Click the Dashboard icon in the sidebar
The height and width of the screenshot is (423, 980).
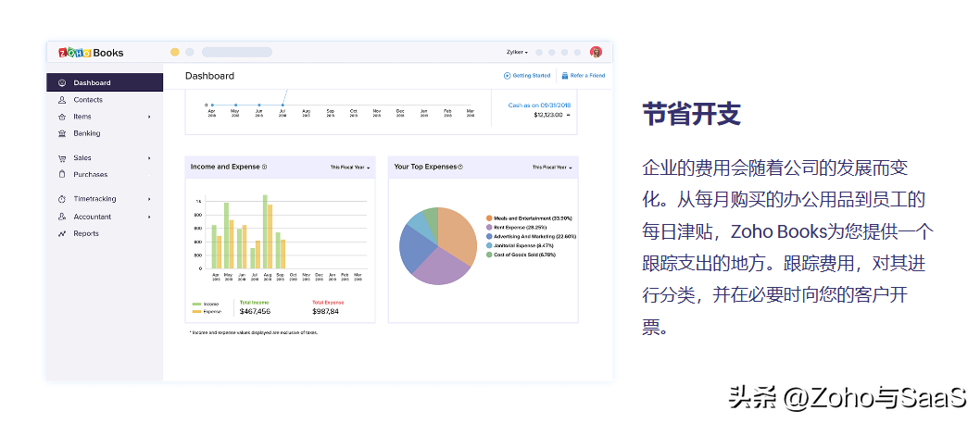[62, 83]
